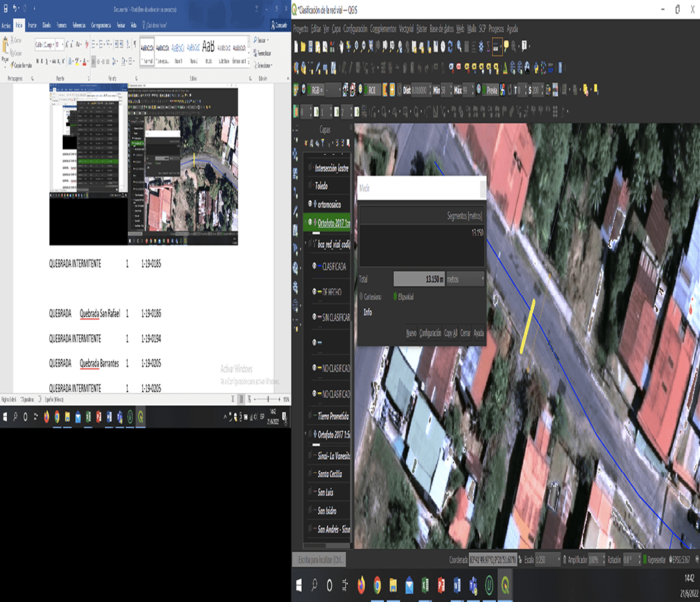The width and height of the screenshot is (700, 602).
Task: Hide the CLASIFICADA layer category
Action: (315, 266)
